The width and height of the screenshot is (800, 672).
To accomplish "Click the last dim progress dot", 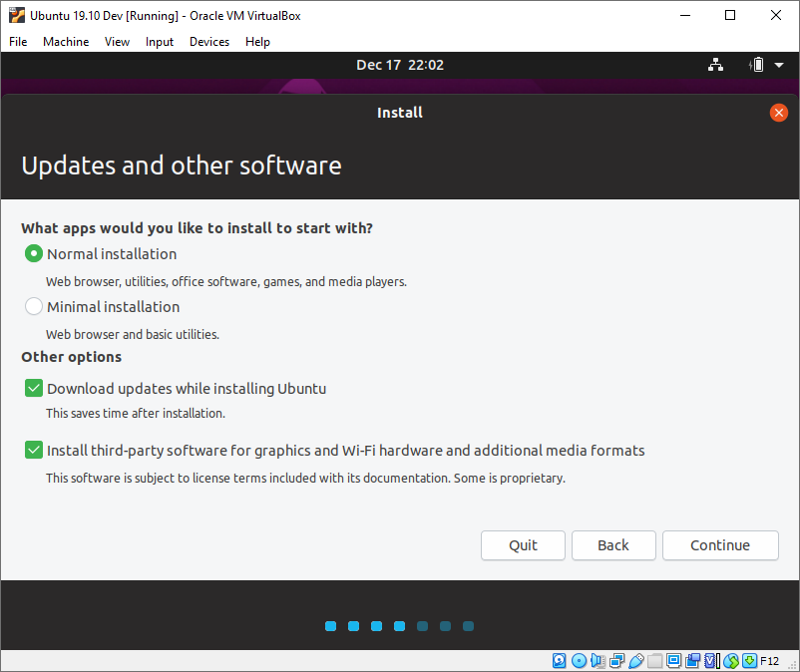I will pos(469,625).
